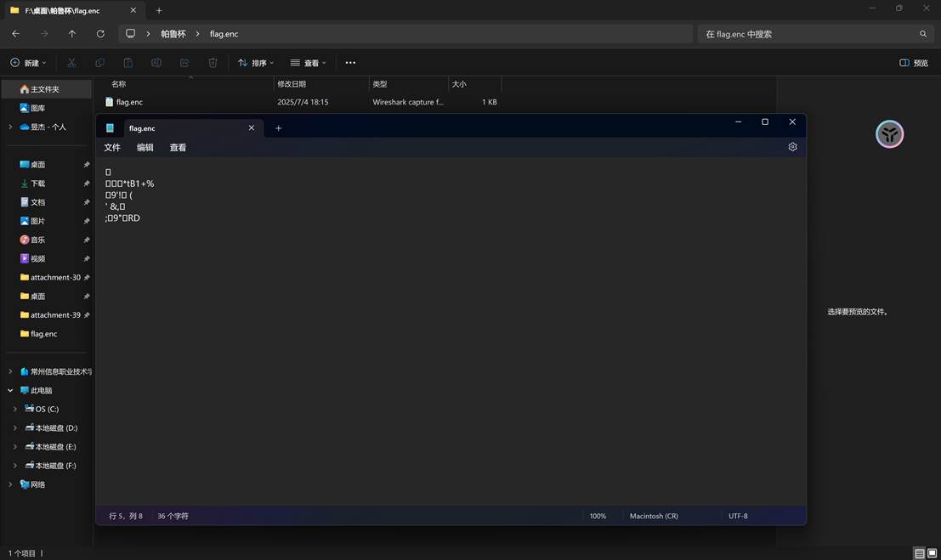The width and height of the screenshot is (941, 560).
Task: Copy flag.enc with the copy icon
Action: tap(99, 62)
